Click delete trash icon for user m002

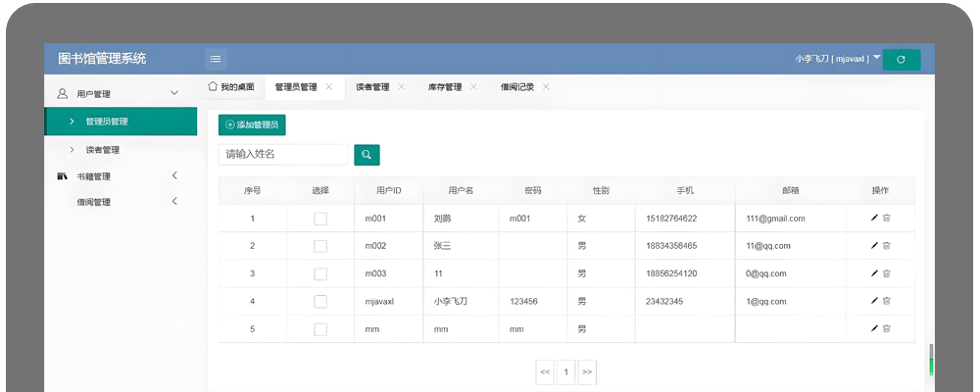(887, 246)
